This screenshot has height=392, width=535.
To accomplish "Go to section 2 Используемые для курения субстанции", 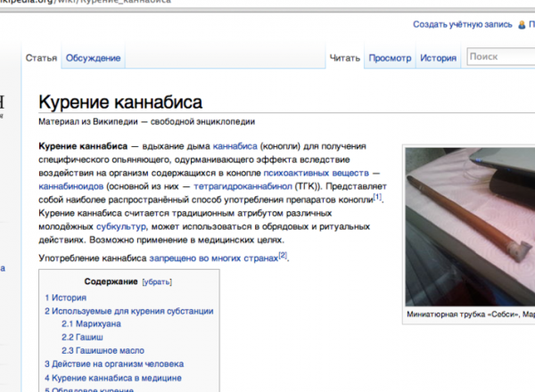I will [129, 311].
